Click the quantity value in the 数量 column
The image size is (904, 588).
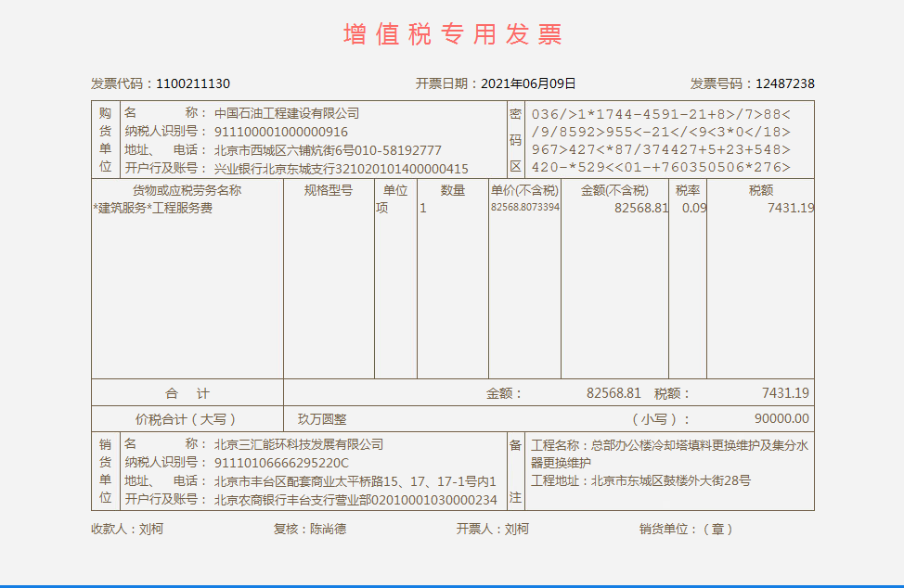(423, 209)
